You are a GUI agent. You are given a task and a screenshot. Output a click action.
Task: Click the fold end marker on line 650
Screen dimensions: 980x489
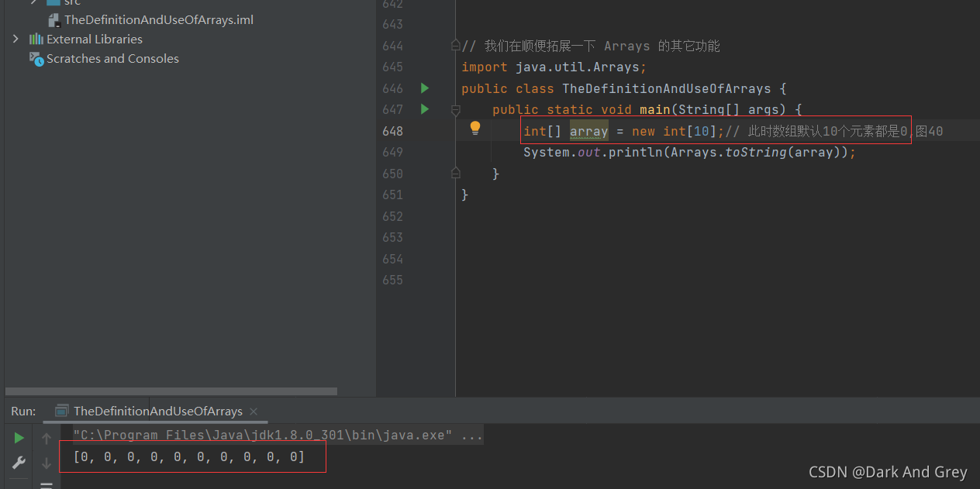456,174
